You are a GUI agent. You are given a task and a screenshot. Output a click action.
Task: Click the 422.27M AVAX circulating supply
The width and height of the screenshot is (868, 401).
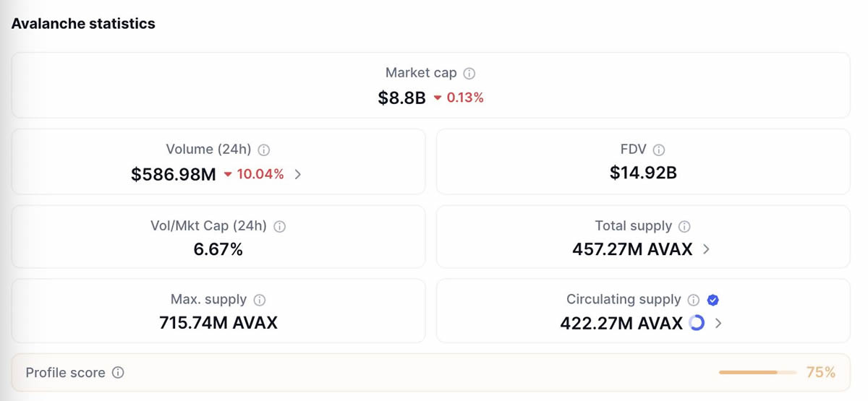point(621,323)
